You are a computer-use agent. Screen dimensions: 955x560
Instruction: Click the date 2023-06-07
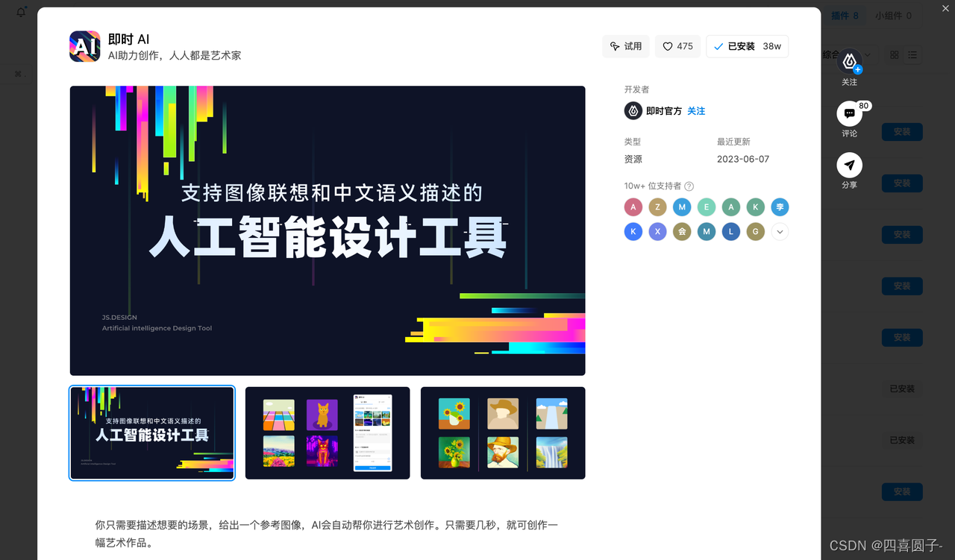point(743,159)
